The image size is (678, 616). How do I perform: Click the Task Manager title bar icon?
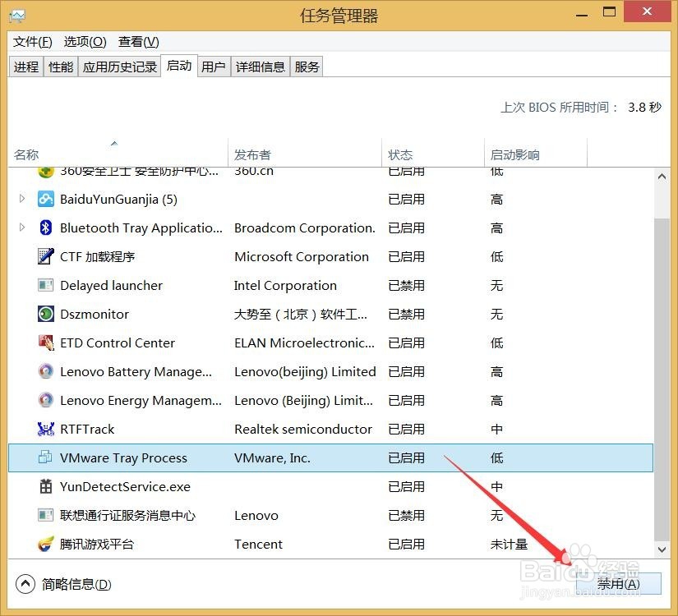17,16
